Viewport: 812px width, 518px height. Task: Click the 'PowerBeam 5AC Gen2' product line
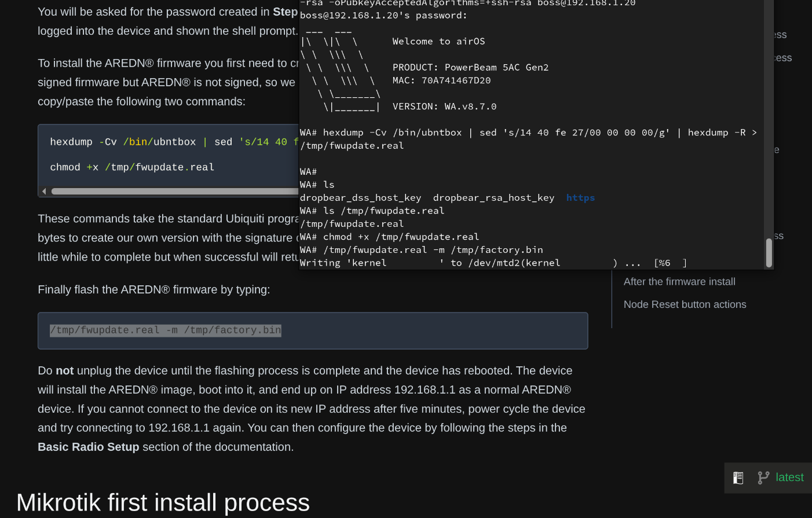[469, 67]
